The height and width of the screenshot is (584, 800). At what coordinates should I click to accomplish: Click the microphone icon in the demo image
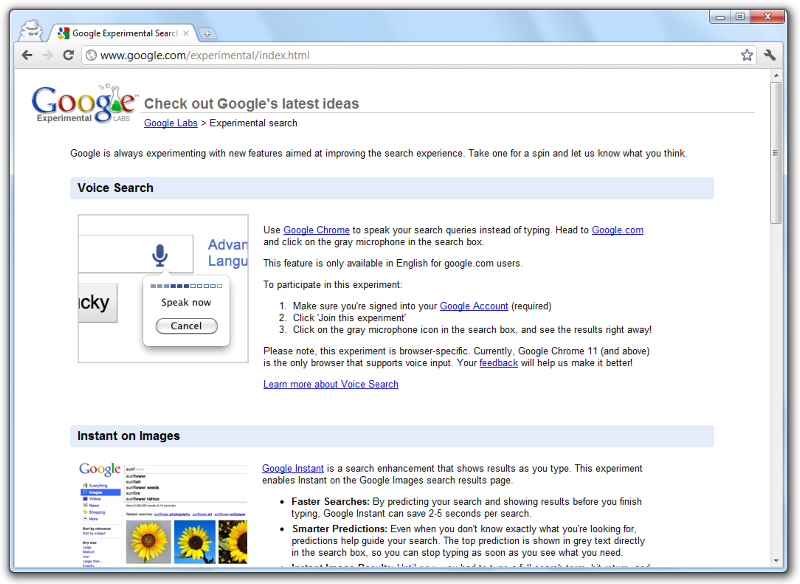coord(160,255)
